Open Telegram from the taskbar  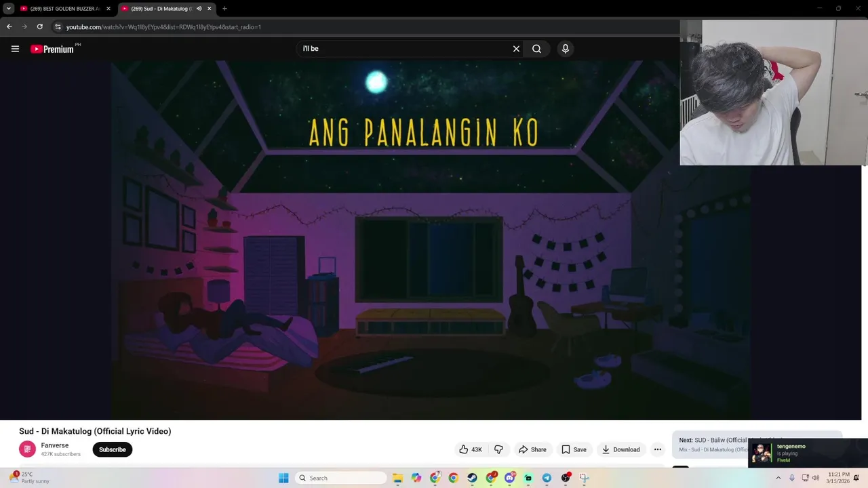(x=547, y=478)
